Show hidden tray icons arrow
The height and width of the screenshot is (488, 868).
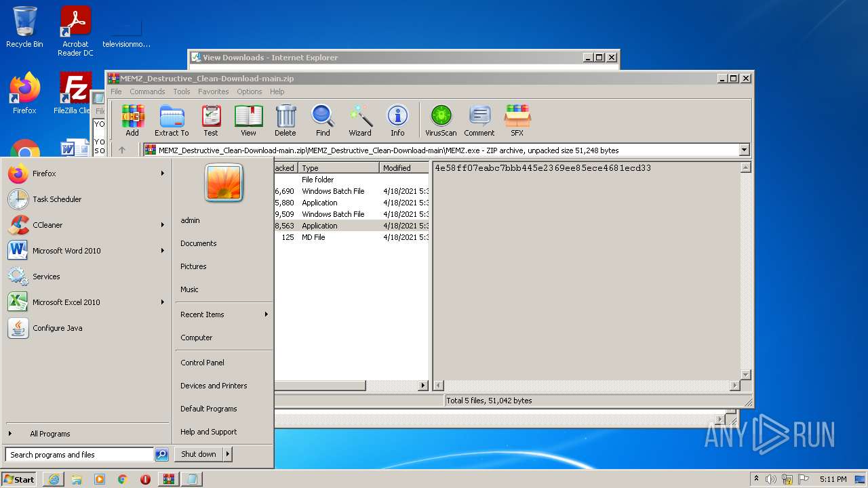[x=756, y=479]
